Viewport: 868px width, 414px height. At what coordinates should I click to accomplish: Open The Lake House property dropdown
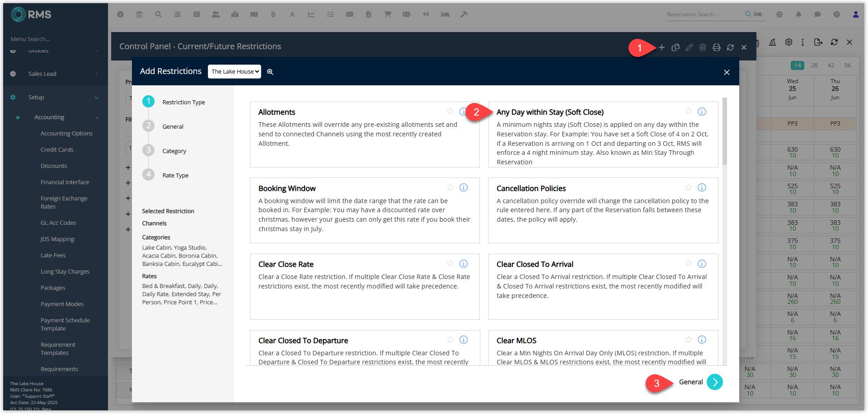235,71
